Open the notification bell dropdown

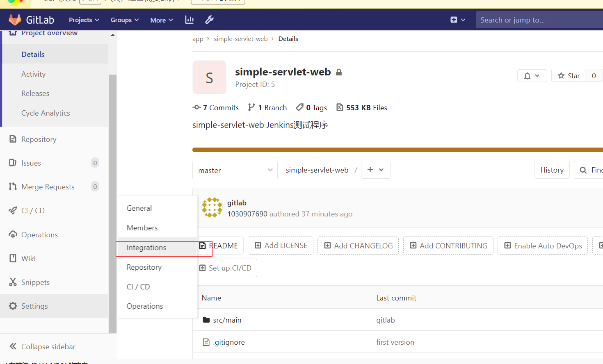point(532,75)
